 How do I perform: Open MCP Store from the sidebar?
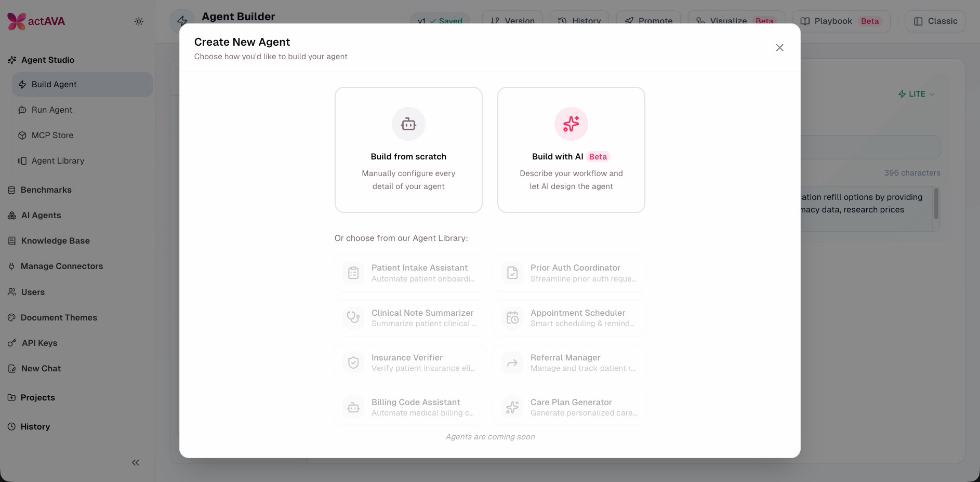point(52,136)
